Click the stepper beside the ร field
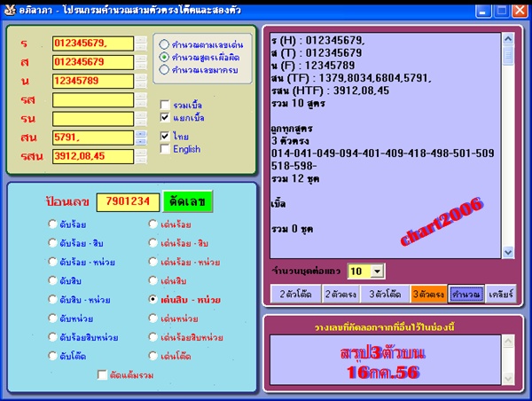The height and width of the screenshot is (401, 532). tap(141, 43)
